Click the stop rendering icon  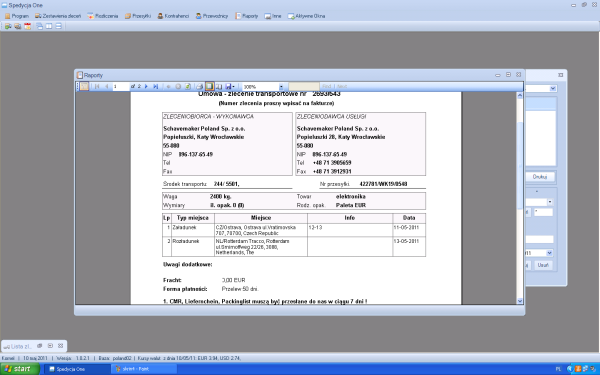click(178, 86)
